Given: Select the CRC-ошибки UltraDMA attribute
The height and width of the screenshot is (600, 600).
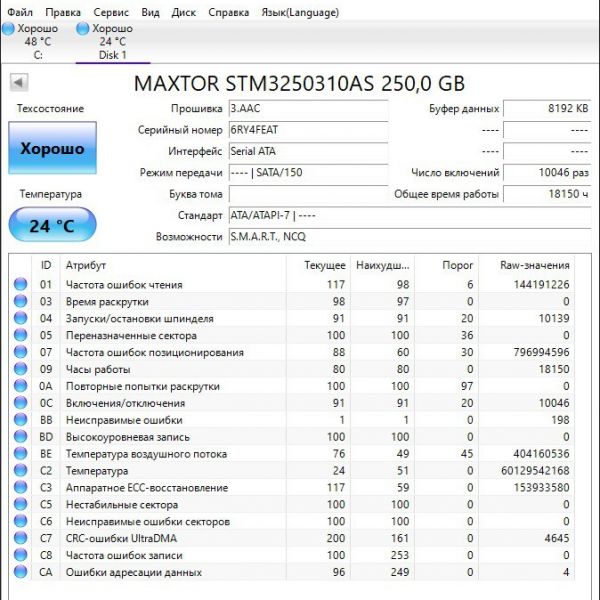Looking at the screenshot, I should [121, 538].
